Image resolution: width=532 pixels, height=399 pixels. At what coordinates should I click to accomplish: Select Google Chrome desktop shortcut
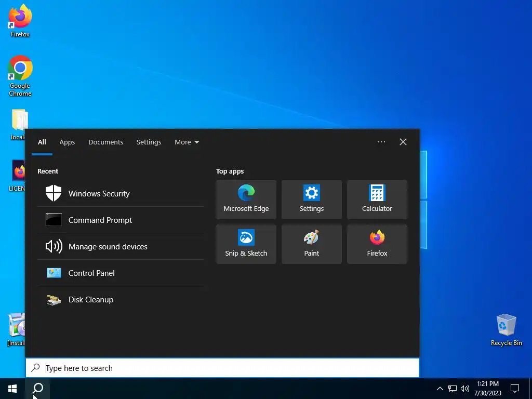point(20,76)
